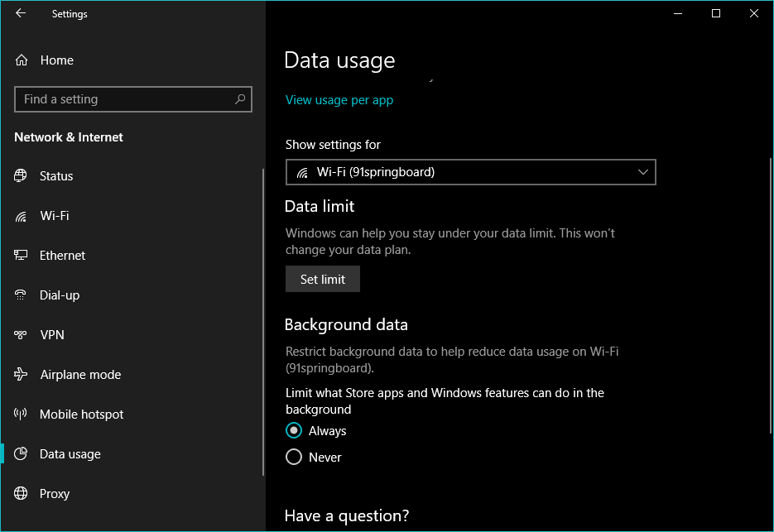Expand the network selection combo box chevron
Screen dimensions: 774x532
[642, 171]
